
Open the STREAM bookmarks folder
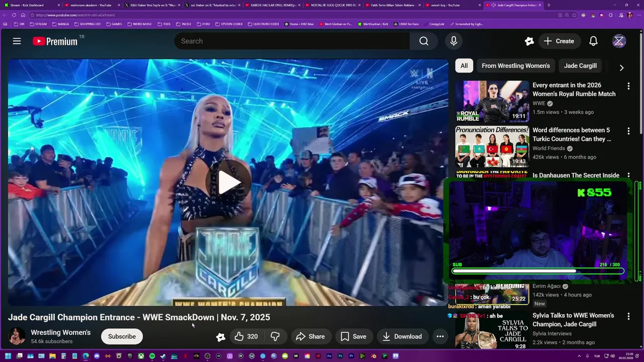pyautogui.click(x=38, y=24)
